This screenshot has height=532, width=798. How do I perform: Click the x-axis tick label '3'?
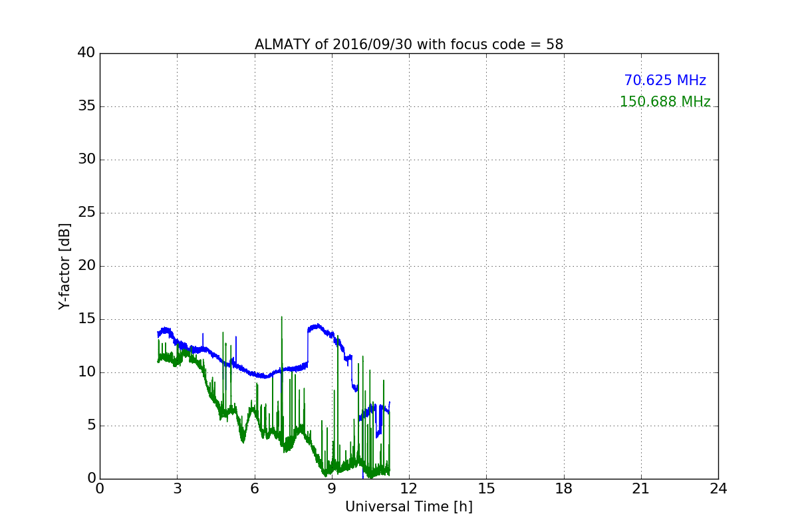(177, 489)
